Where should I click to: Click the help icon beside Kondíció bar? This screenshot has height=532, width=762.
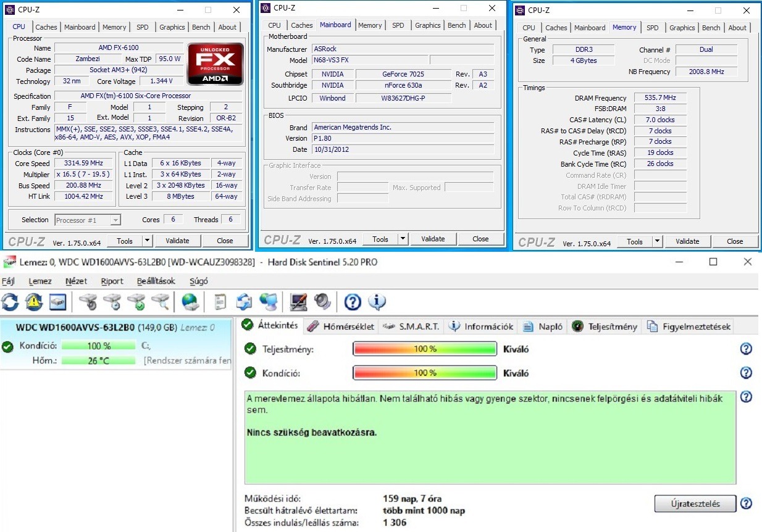(x=746, y=373)
